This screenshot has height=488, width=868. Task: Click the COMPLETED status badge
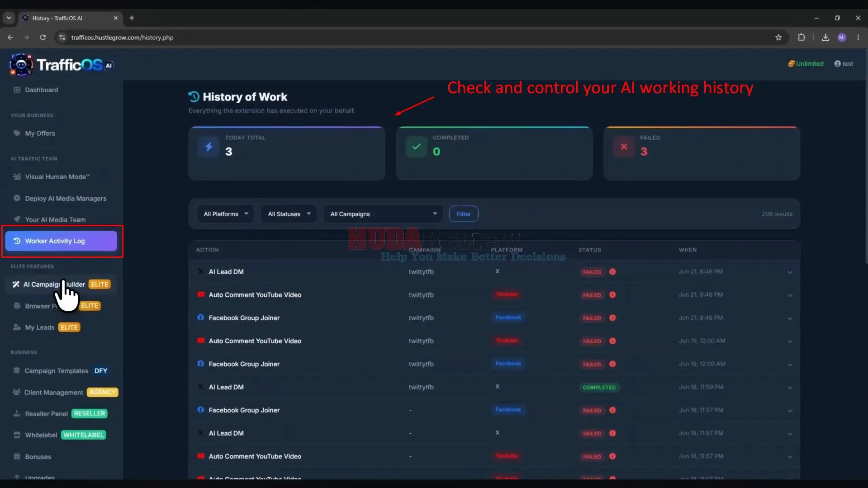[599, 387]
